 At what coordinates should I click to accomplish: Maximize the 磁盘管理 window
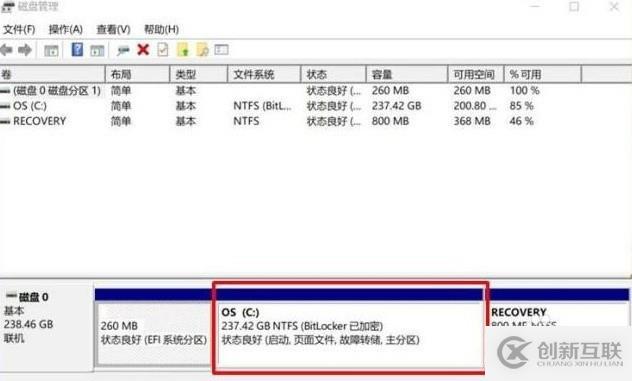574,7
